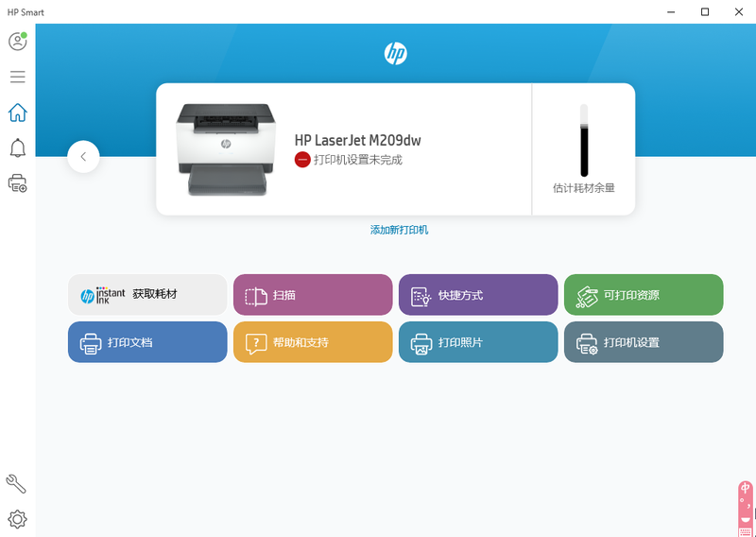Click the HP logo at top
756x537 pixels.
[x=395, y=54]
